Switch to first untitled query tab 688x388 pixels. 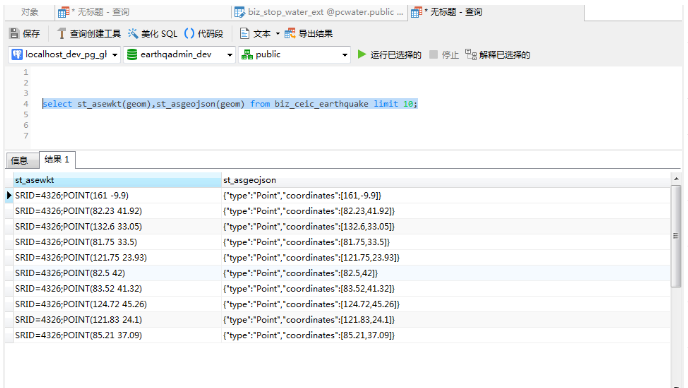[143, 12]
